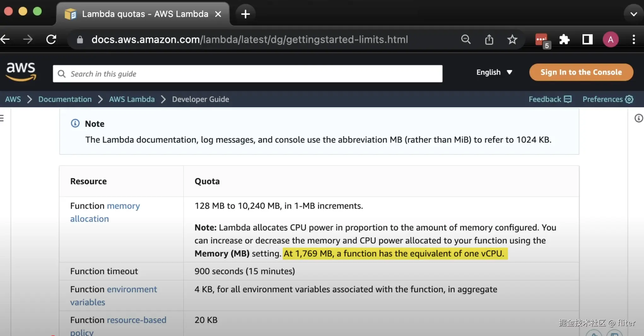Bookmark this page with the star icon
Viewport: 644px width, 336px height.
pyautogui.click(x=512, y=39)
